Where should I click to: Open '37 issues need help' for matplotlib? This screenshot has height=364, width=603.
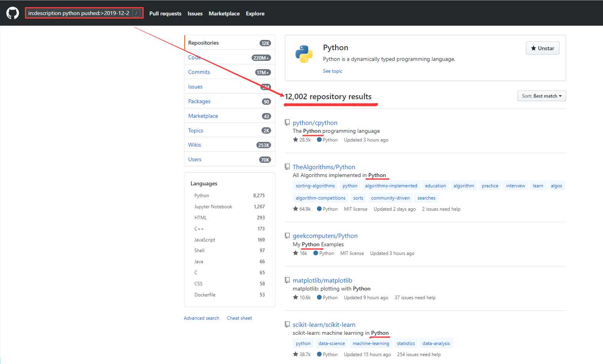coord(415,298)
